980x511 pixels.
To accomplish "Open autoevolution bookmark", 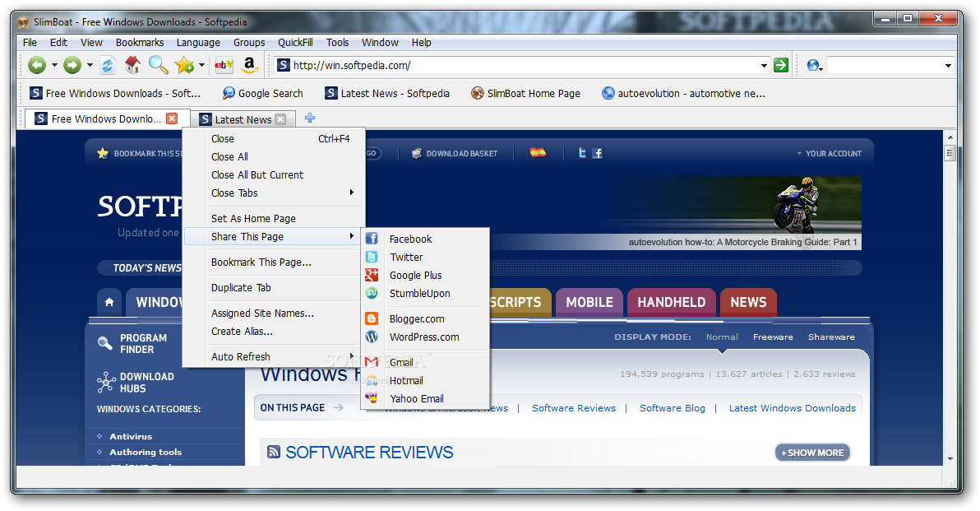I will [x=683, y=93].
